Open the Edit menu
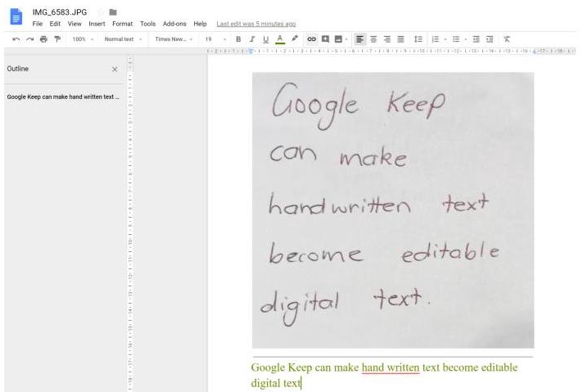This screenshot has height=392, width=583. click(x=55, y=24)
